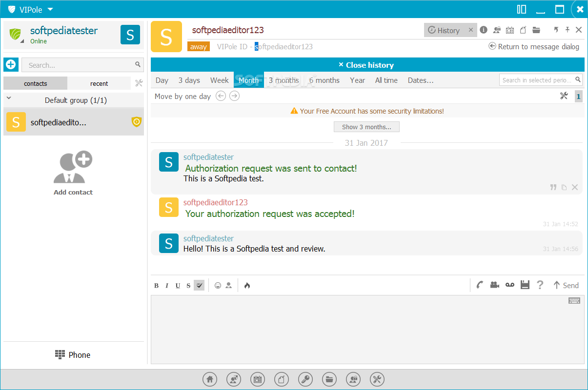
Task: Open the password key icon in bottom toolbar
Action: click(x=305, y=379)
